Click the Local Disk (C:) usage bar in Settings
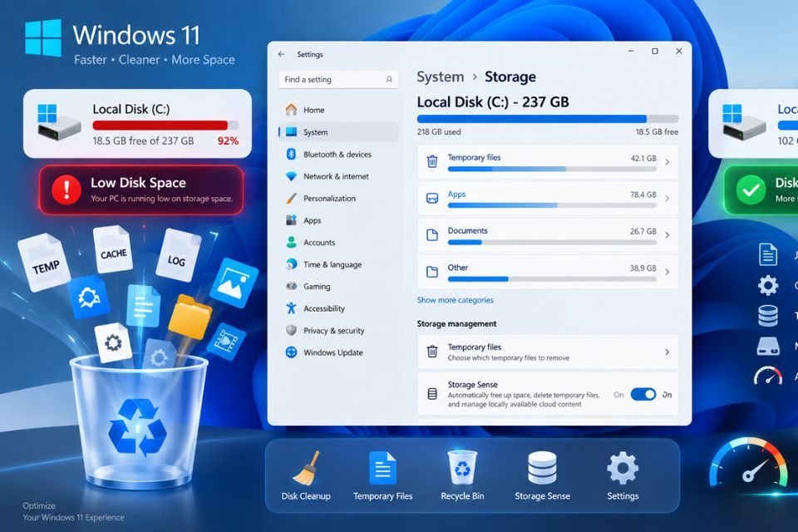The image size is (798, 532). (x=548, y=119)
